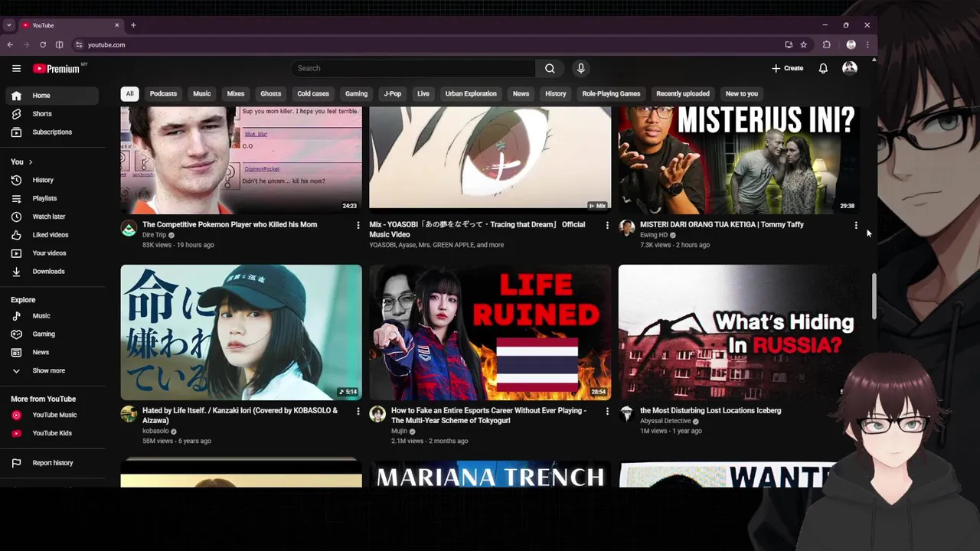Select the All filter chip
980x551 pixels.
129,93
